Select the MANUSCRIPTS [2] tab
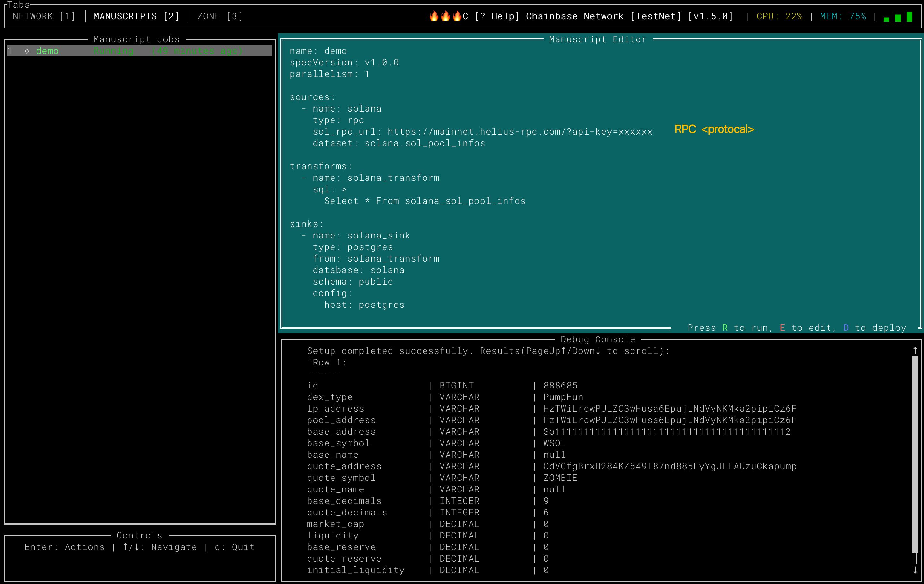The image size is (924, 584). coord(136,16)
